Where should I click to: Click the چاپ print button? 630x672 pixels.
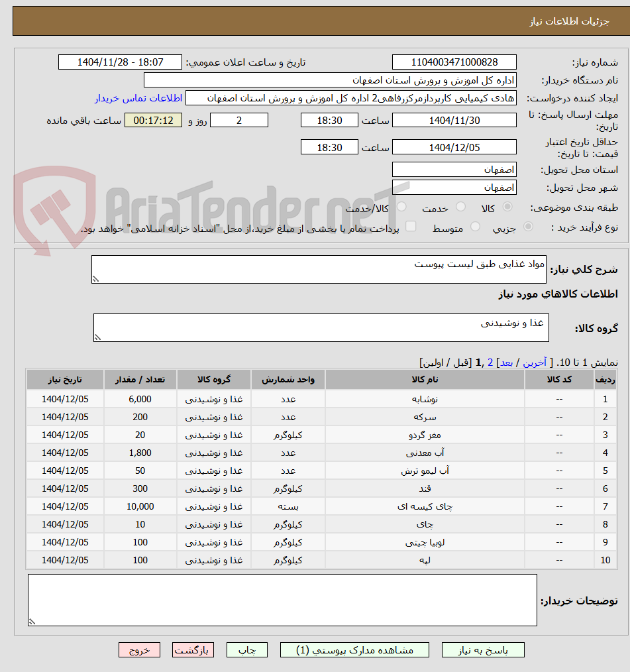247,650
